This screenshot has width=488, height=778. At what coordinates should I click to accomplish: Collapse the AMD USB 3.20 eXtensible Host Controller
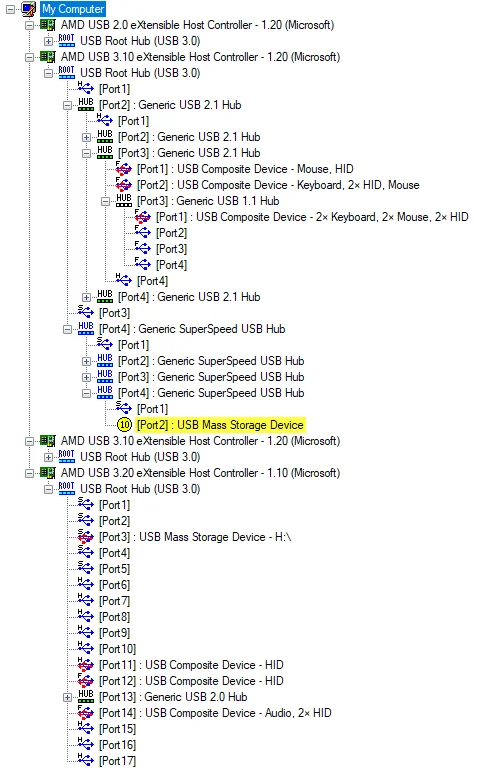29,473
